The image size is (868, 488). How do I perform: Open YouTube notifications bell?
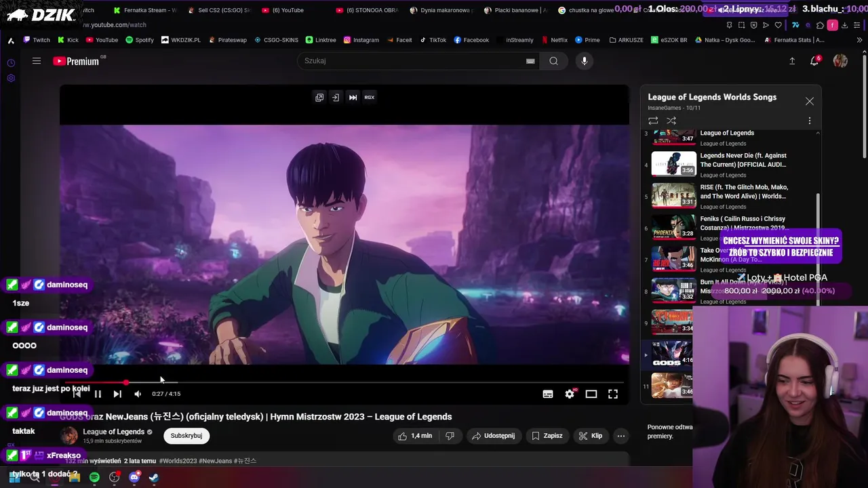[x=814, y=61]
